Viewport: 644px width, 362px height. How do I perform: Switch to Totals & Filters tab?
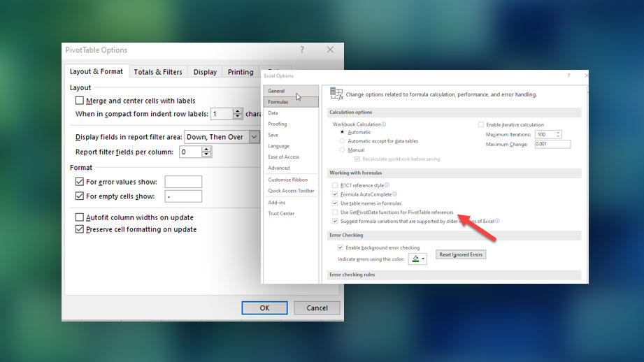(158, 72)
